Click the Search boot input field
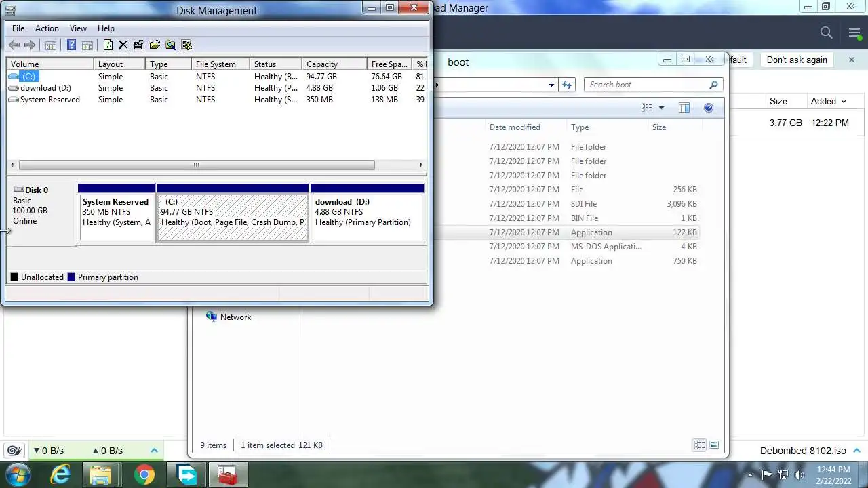 [x=653, y=85]
